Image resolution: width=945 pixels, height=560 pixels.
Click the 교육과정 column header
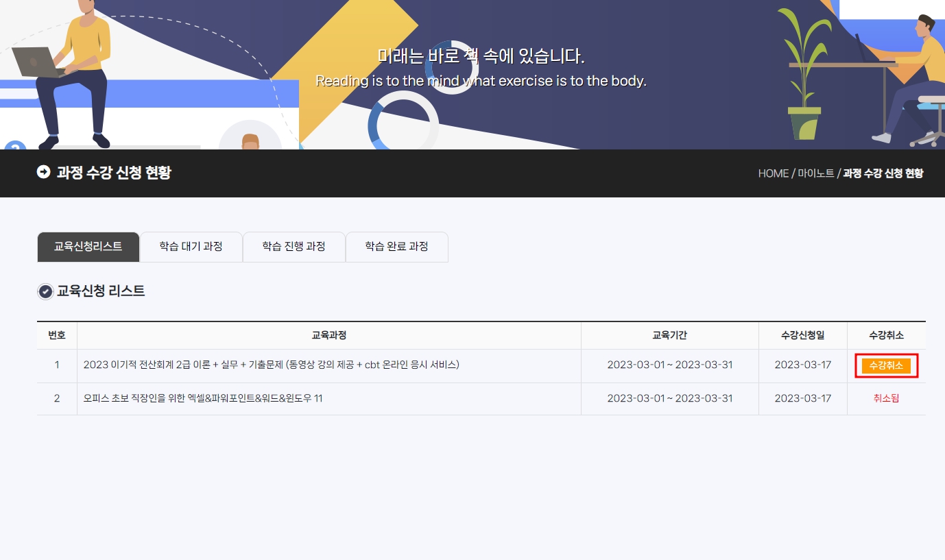329,335
